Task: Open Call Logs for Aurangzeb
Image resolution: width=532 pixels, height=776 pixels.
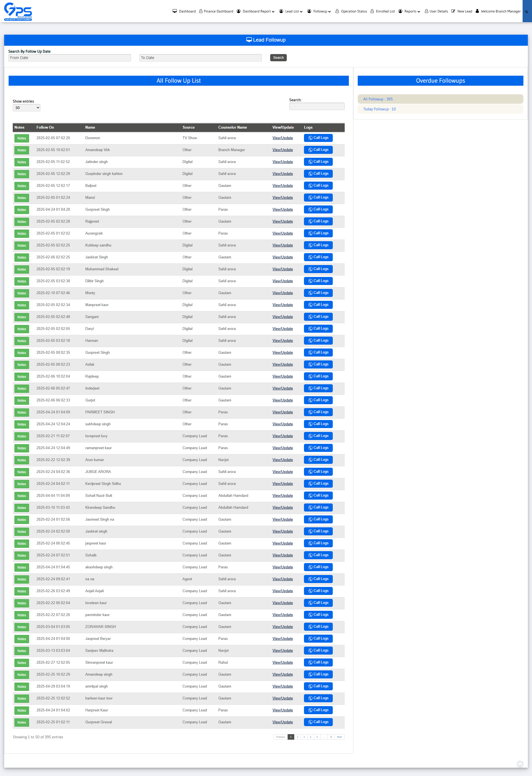Action: coord(318,233)
